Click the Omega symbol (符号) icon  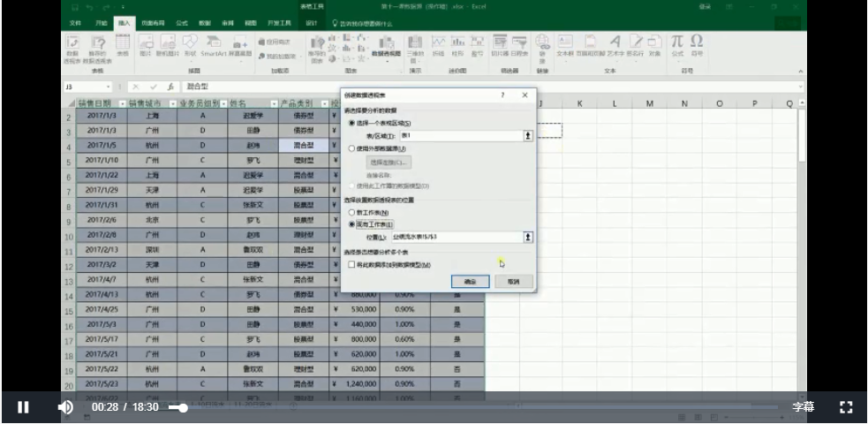tap(697, 42)
